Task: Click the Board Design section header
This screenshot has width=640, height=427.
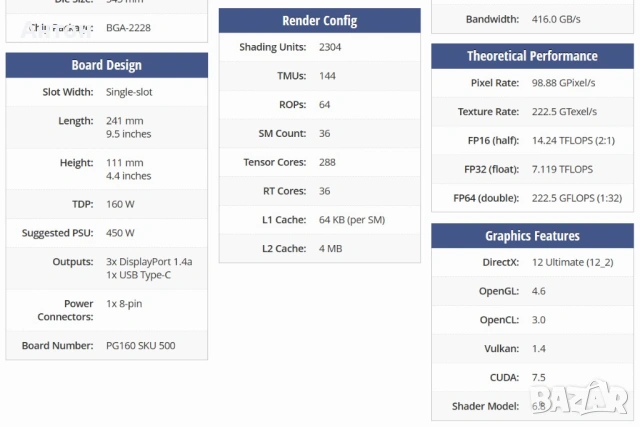Action: click(x=107, y=65)
